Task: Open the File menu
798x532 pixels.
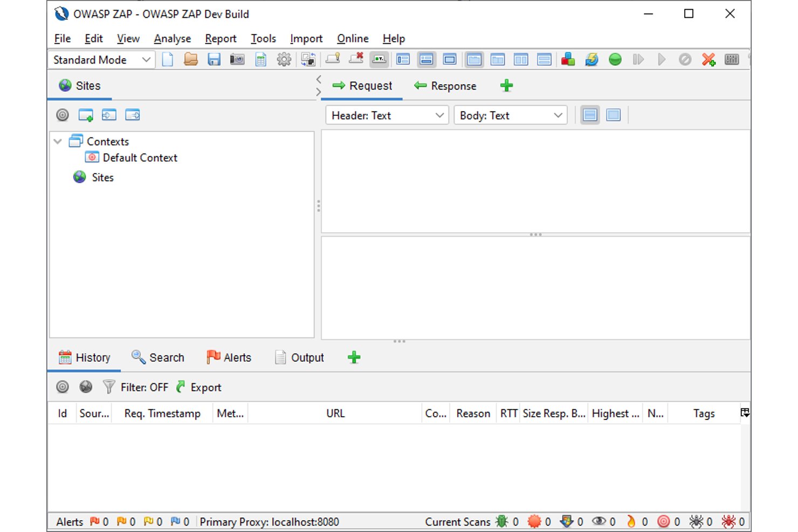Action: pyautogui.click(x=63, y=38)
